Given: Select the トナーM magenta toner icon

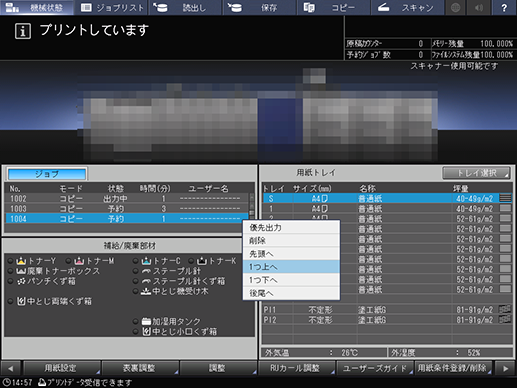Looking at the screenshot, I should click(x=79, y=261).
